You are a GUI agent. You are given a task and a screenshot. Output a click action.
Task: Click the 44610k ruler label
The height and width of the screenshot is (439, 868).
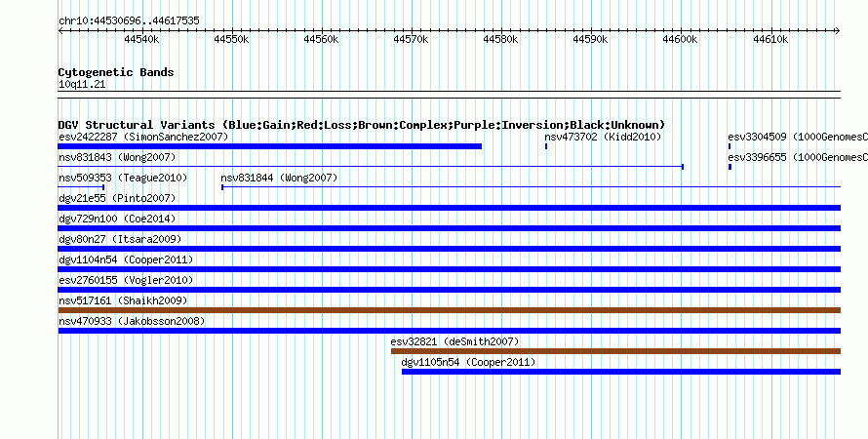pos(770,39)
